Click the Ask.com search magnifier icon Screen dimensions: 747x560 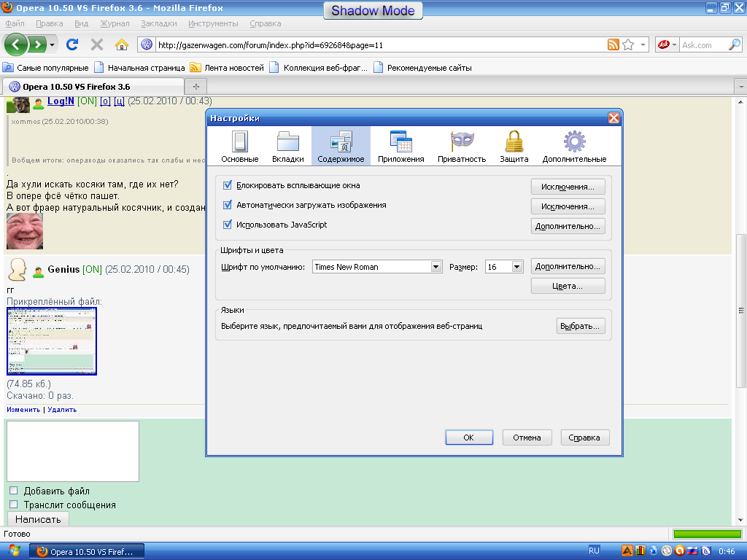734,44
